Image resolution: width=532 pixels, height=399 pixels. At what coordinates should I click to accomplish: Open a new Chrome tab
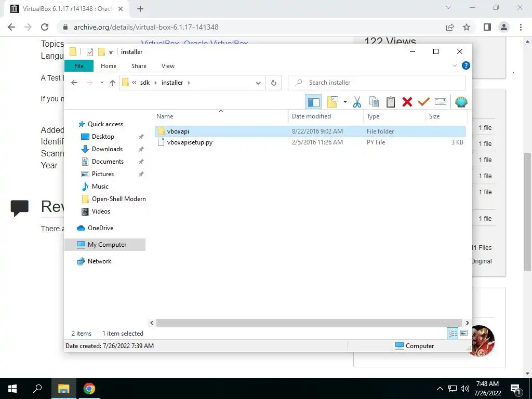point(140,9)
